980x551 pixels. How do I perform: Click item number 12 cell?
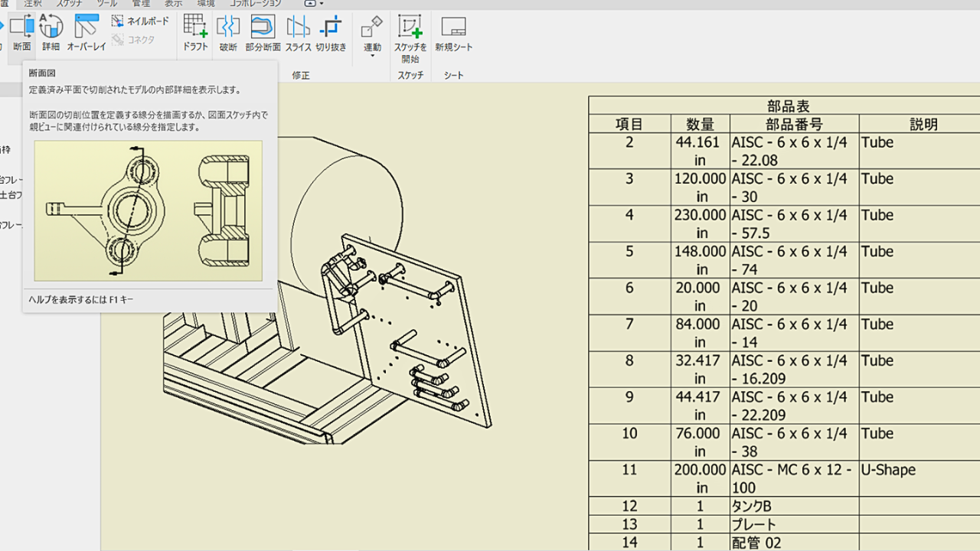pos(629,506)
